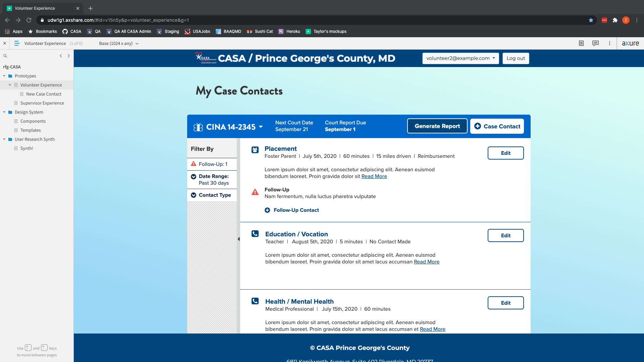Open New Case Contact page in sidebar
Image resolution: width=644 pixels, height=362 pixels.
(x=44, y=94)
